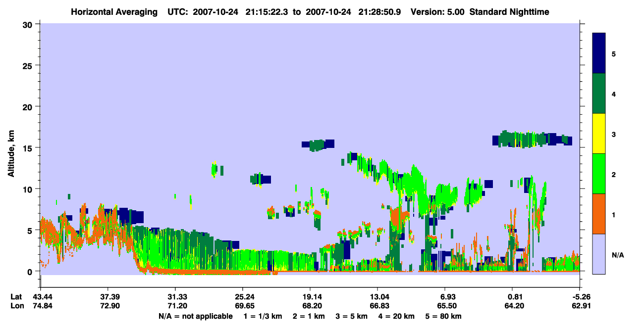Click the latitude value 37.39
Image resolution: width=644 pixels, height=330 pixels.
[107, 297]
